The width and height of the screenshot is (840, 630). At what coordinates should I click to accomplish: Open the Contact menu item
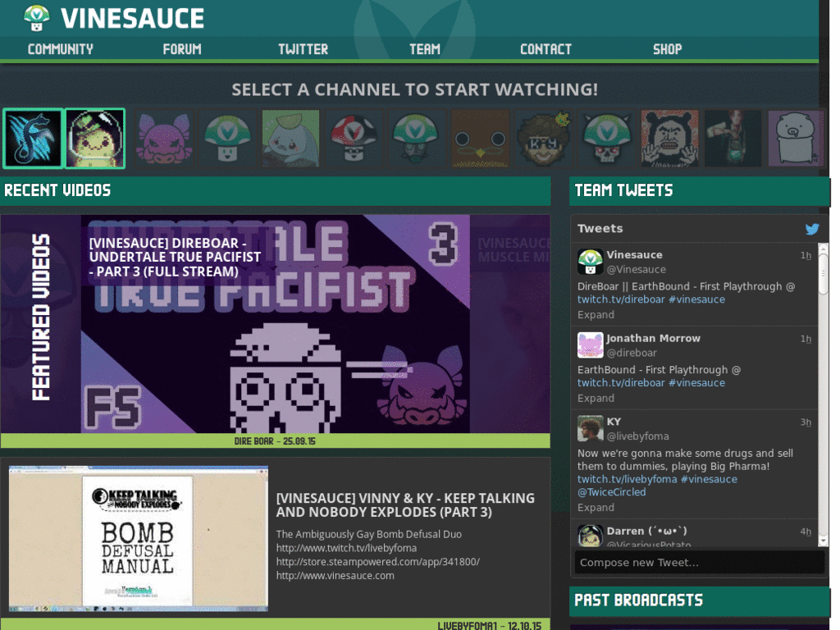[546, 49]
